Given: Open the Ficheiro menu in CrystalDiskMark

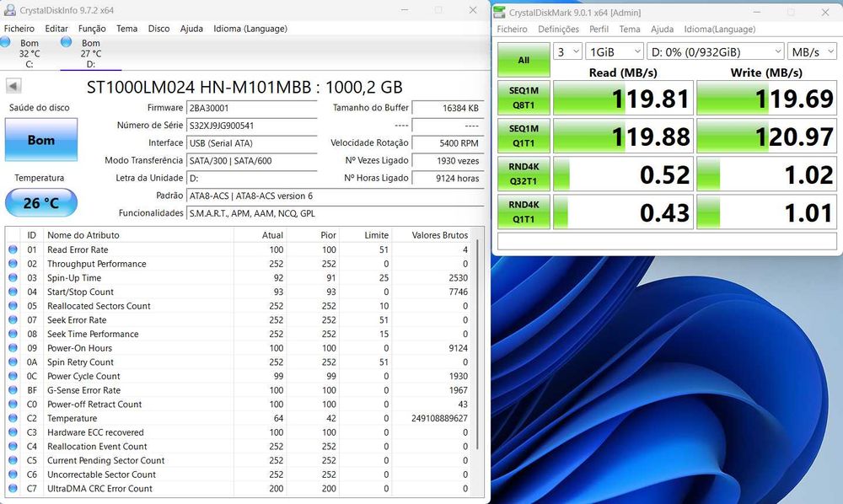Looking at the screenshot, I should click(512, 29).
